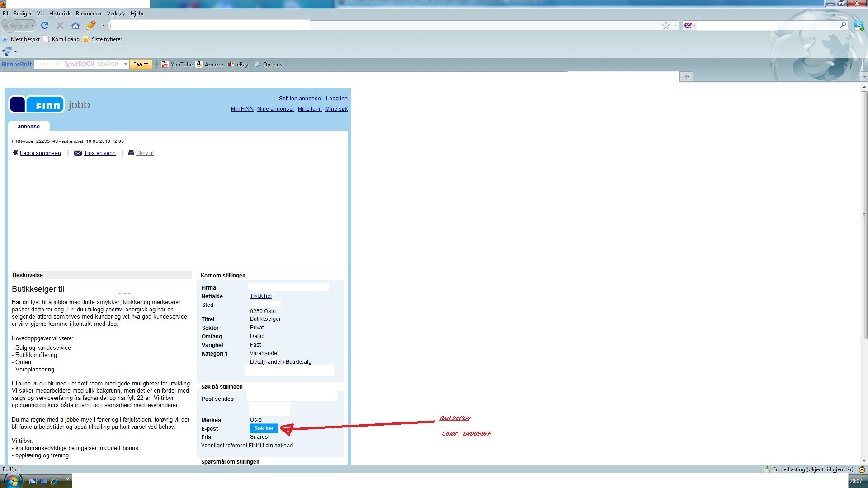
Task: Click En nedlasting download status text
Action: tap(813, 469)
